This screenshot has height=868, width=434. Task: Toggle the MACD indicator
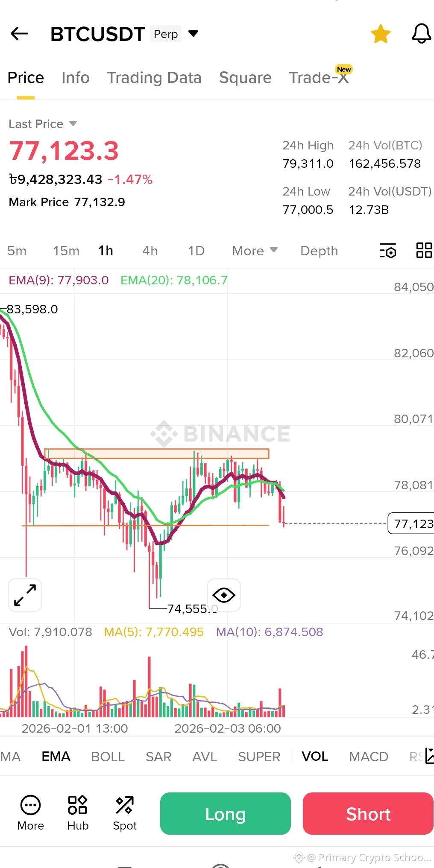pyautogui.click(x=369, y=757)
